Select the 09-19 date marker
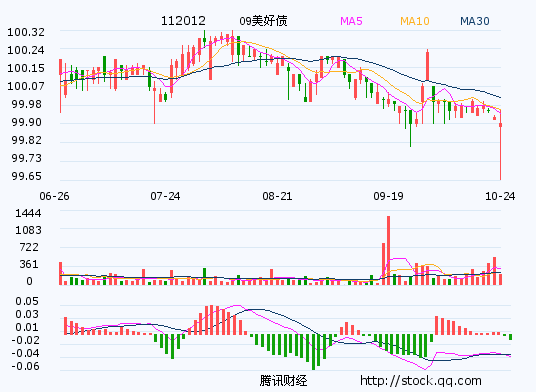The image size is (536, 392). 388,196
